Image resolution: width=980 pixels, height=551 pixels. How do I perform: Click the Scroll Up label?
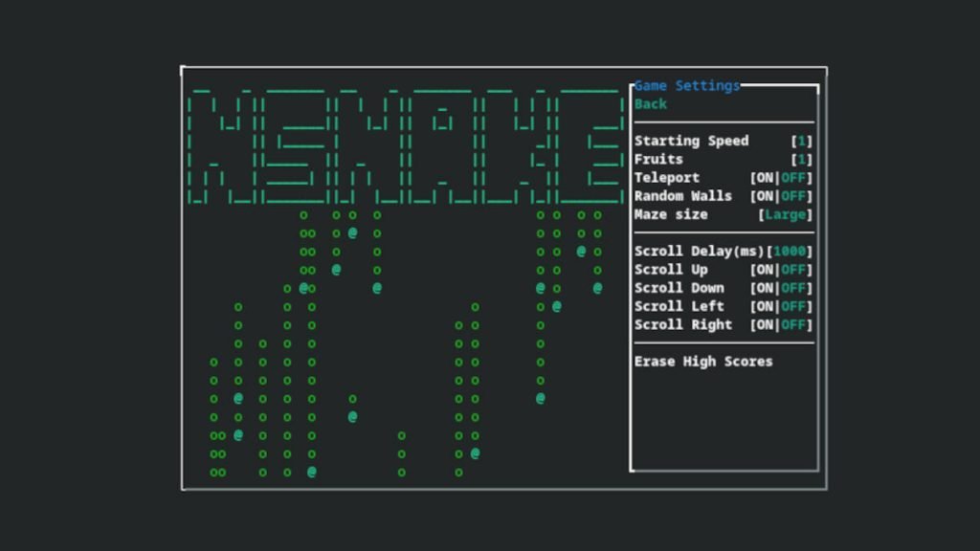coord(671,270)
